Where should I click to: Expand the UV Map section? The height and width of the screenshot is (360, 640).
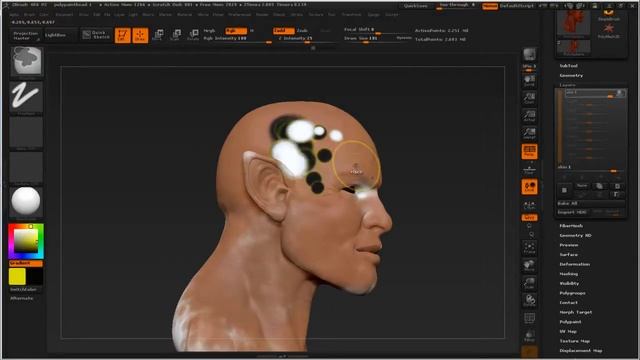[568, 331]
